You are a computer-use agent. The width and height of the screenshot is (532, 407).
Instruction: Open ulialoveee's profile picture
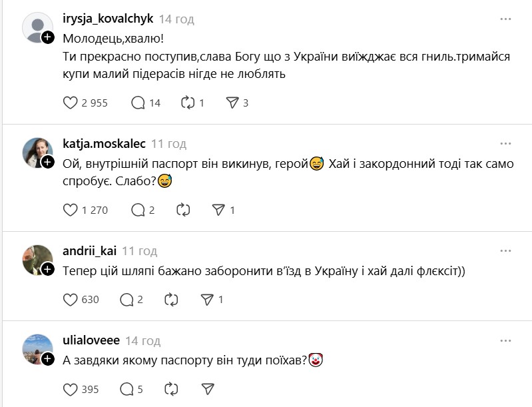[37, 349]
